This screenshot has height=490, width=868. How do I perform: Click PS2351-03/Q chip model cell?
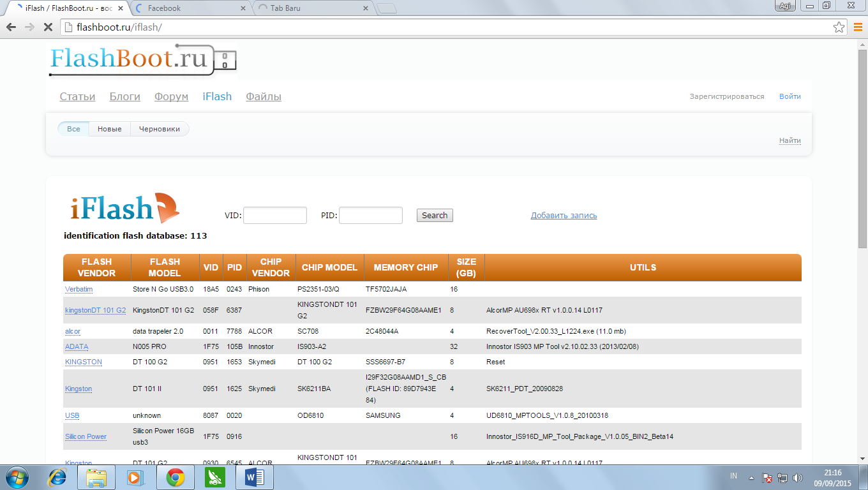pos(318,289)
